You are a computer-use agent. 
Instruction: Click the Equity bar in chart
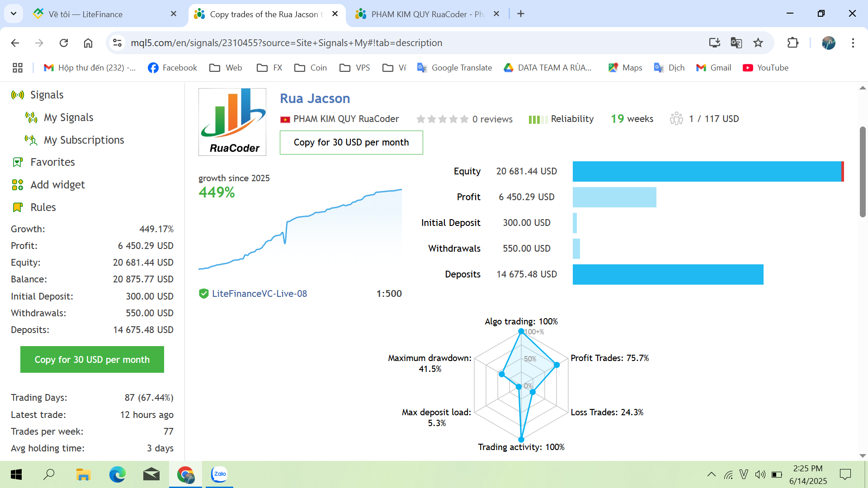(x=708, y=172)
